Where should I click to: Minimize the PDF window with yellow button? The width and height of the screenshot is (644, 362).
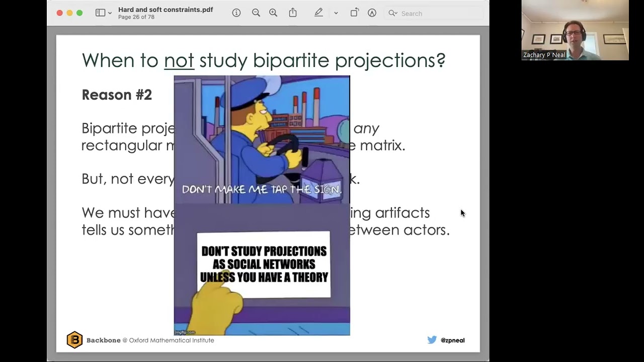coord(69,13)
